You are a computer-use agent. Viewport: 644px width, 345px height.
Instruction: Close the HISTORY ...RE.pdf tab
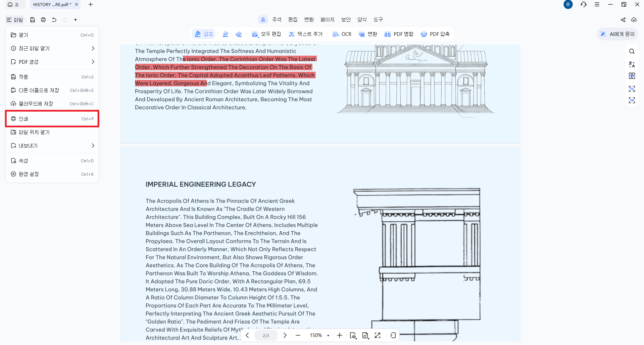[77, 5]
